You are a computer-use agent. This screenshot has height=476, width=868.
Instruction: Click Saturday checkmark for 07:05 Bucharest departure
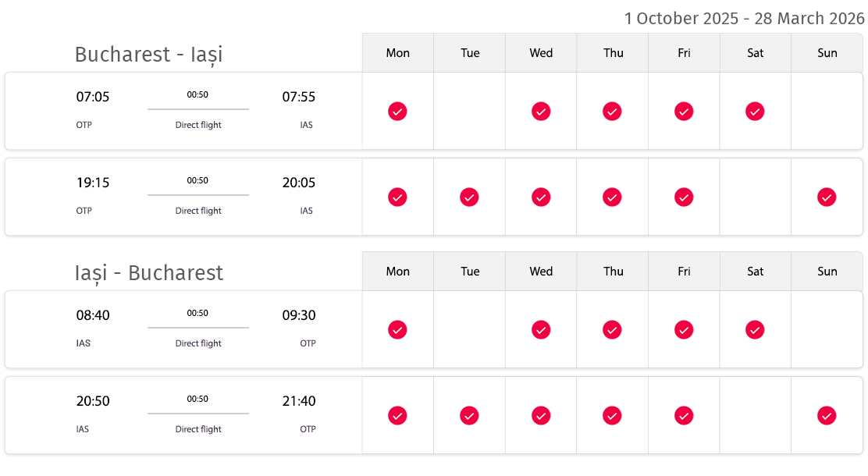click(755, 112)
